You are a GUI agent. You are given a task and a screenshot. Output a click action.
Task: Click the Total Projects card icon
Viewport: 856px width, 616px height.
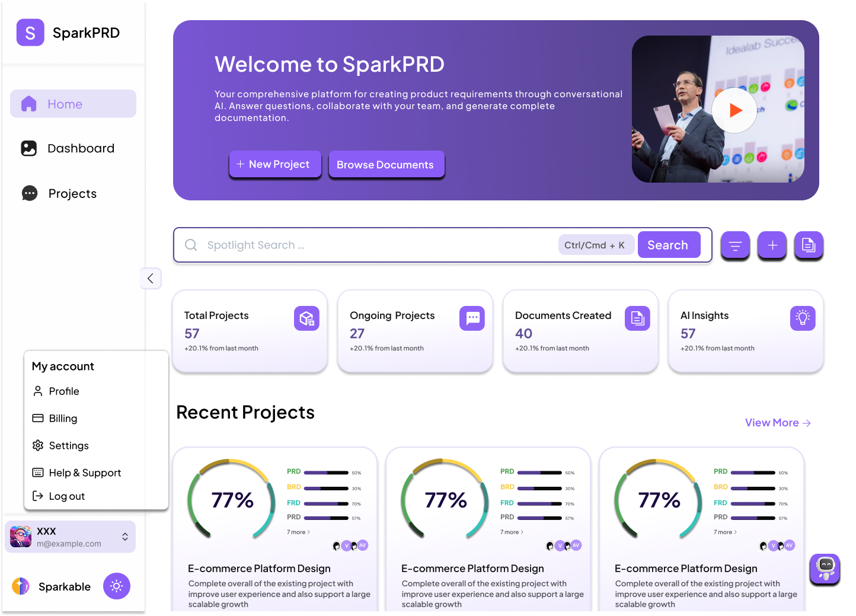click(306, 318)
